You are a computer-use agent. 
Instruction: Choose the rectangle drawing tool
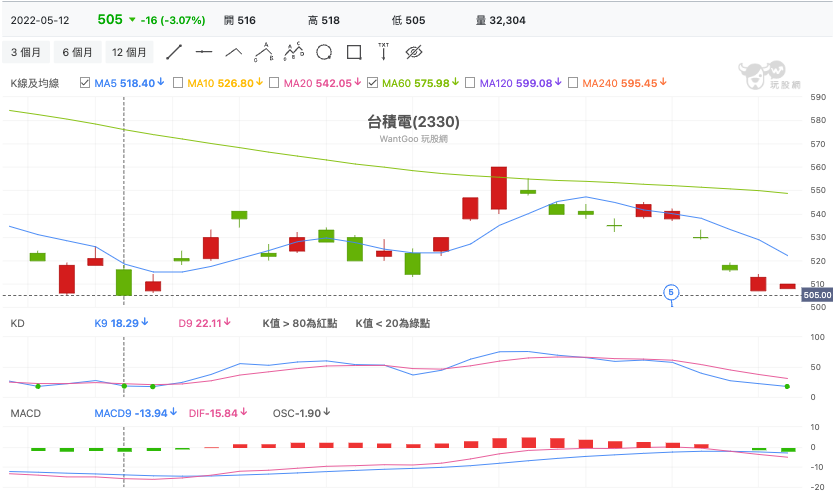tap(354, 52)
